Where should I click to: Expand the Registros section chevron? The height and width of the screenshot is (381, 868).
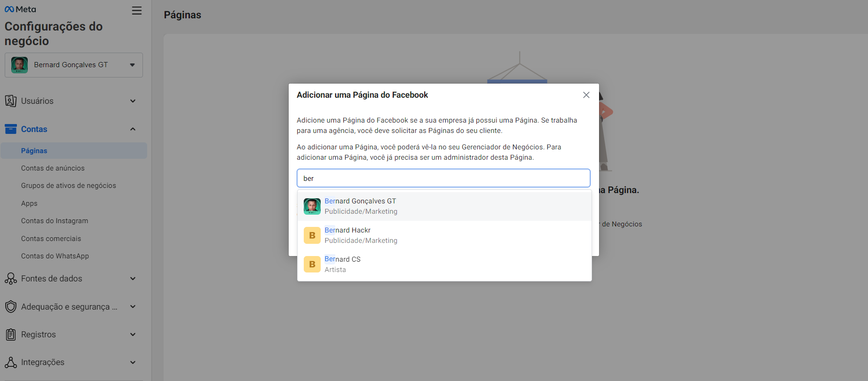(x=133, y=334)
